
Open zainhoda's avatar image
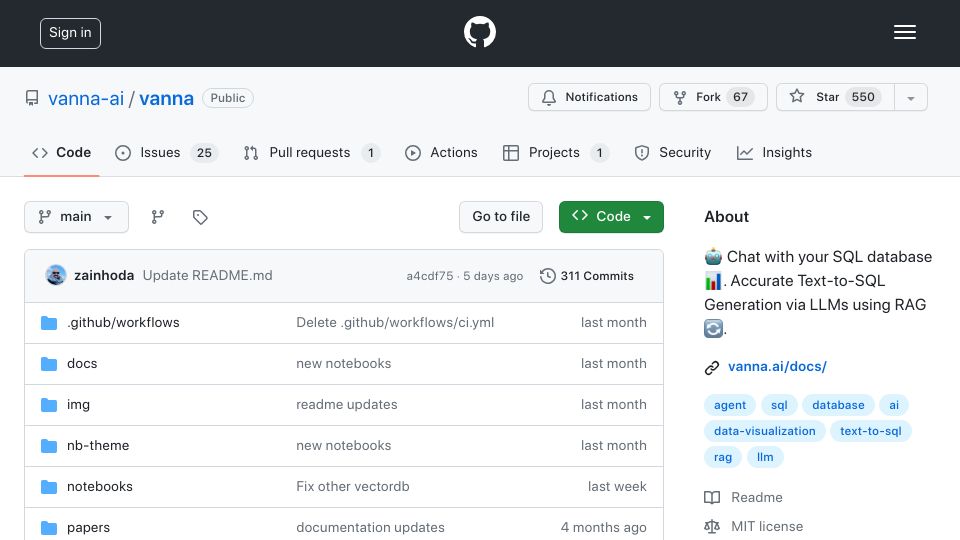click(x=56, y=276)
